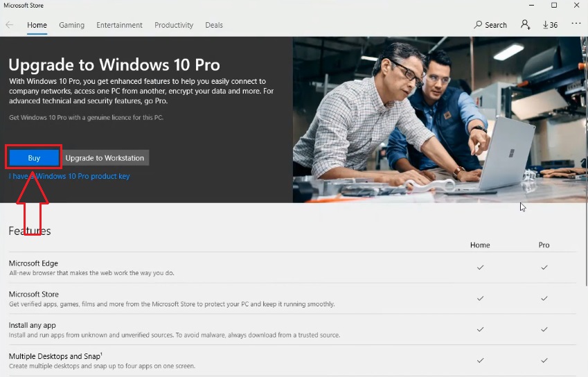This screenshot has height=377, width=588.
Task: Click the 'All-new browser' description text
Action: coord(91,273)
